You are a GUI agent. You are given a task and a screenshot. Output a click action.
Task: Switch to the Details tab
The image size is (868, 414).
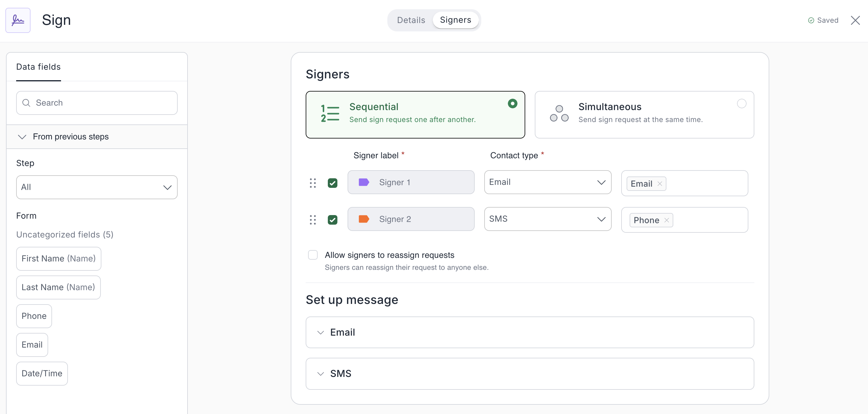click(411, 20)
